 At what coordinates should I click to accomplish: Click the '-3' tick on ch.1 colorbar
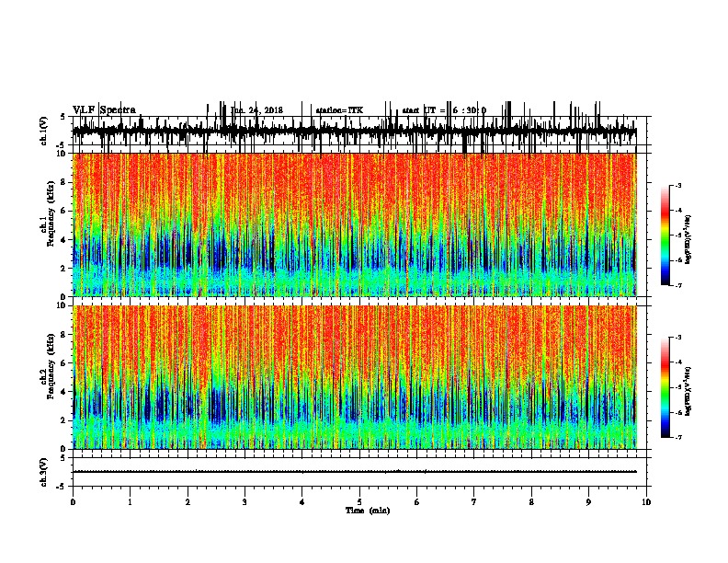677,186
